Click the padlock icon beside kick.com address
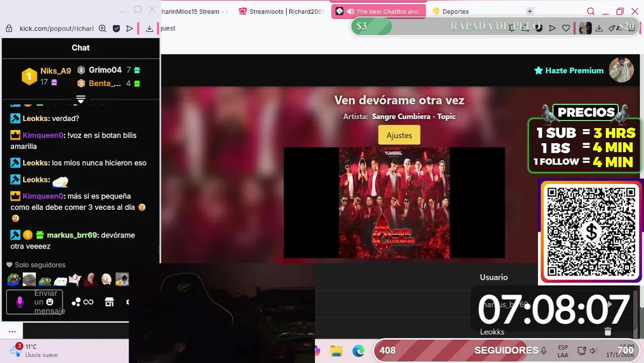This screenshot has width=644, height=363. click(9, 29)
